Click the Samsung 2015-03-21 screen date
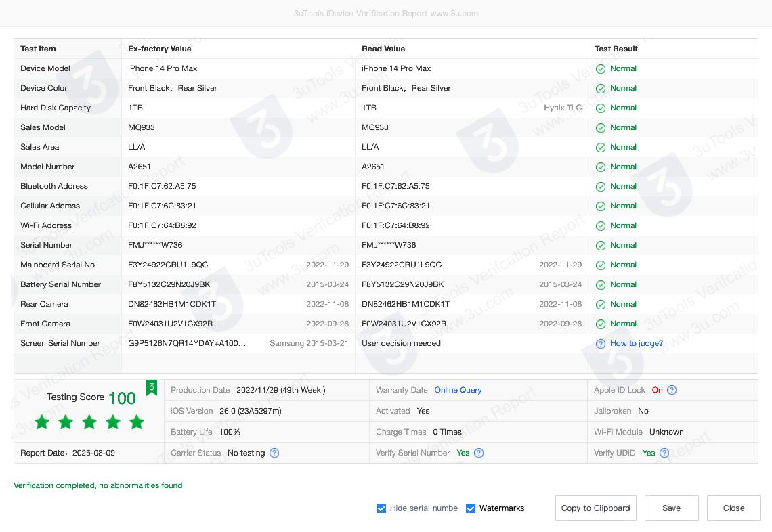 309,343
